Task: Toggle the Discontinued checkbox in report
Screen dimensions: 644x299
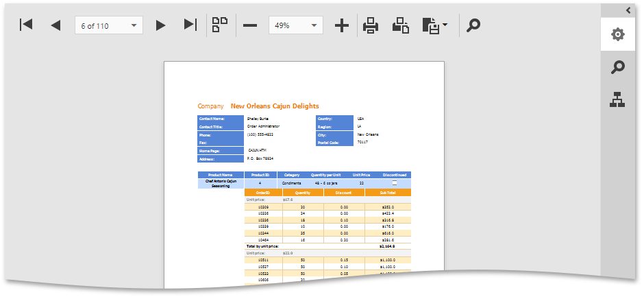Action: click(x=394, y=183)
